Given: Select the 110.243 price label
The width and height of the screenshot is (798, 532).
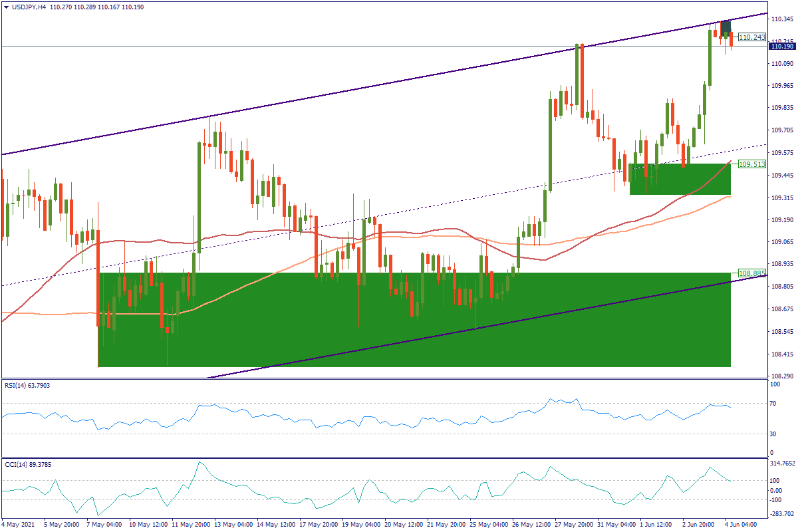Looking at the screenshot, I should pyautogui.click(x=752, y=37).
